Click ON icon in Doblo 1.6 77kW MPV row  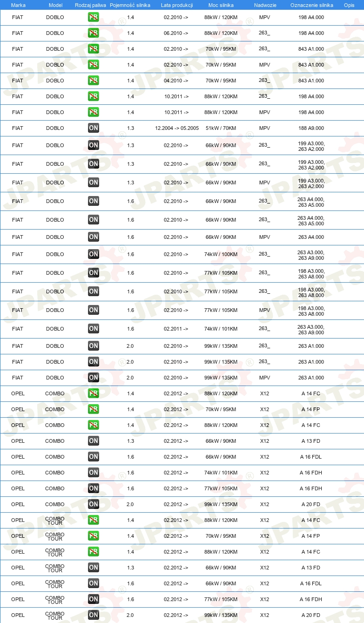pos(94,310)
